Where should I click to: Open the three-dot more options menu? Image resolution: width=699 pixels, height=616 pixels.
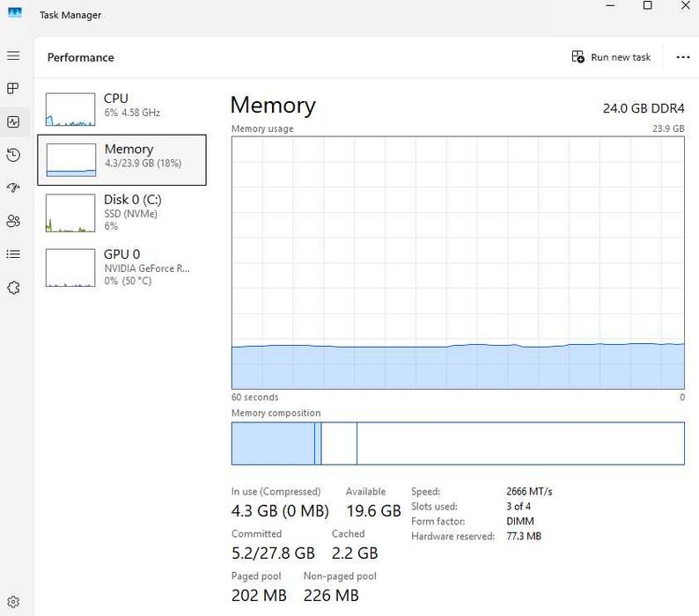[x=683, y=57]
